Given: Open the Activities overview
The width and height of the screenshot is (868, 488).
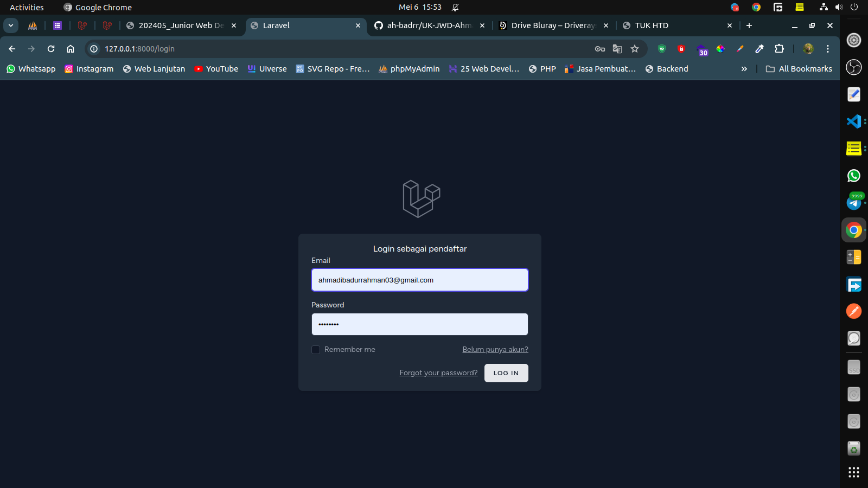Looking at the screenshot, I should (x=27, y=7).
